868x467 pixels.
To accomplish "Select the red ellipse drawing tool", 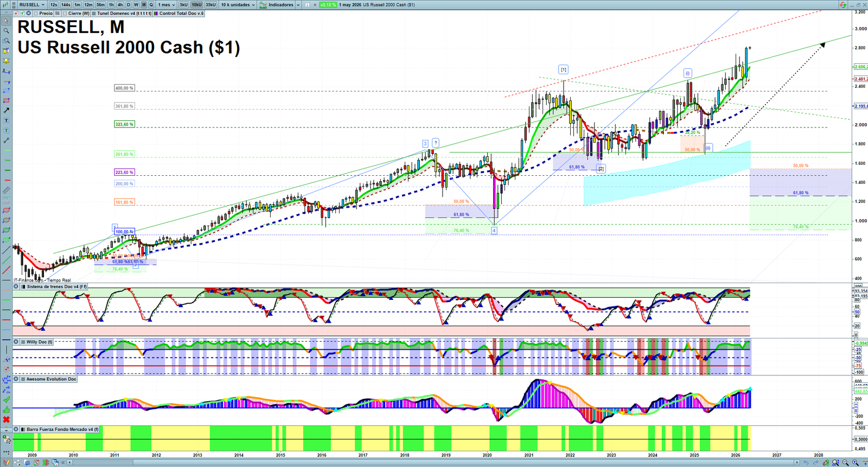I will (x=6, y=210).
